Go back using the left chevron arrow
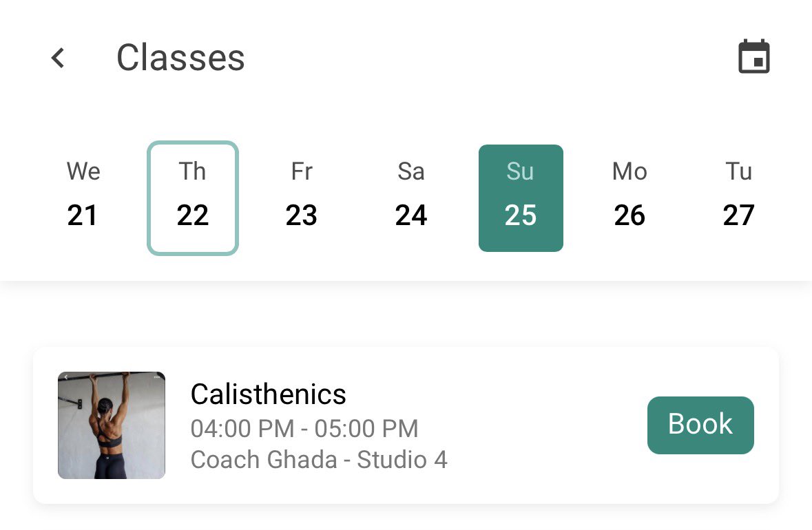Viewport: 812px width, 530px height. coord(58,57)
